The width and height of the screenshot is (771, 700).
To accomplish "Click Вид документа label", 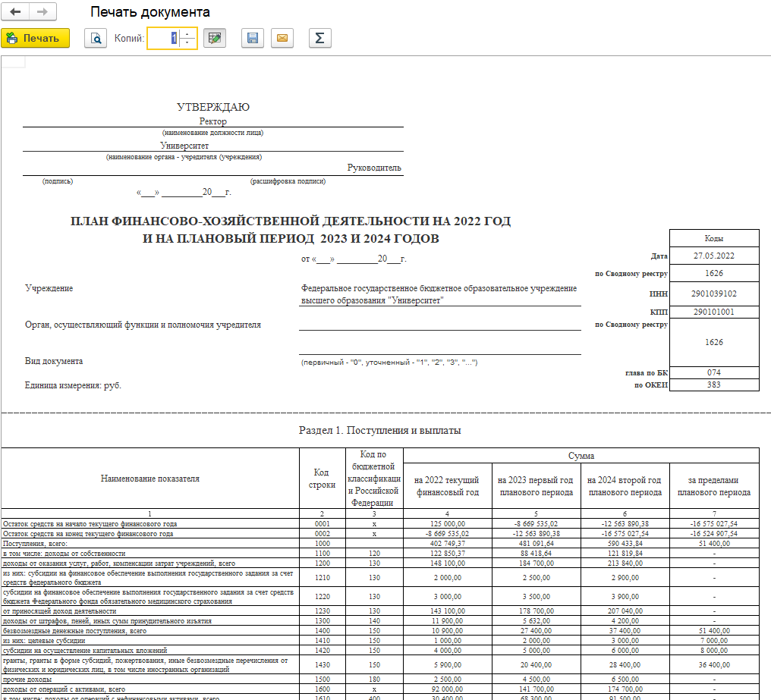I will pyautogui.click(x=54, y=361).
